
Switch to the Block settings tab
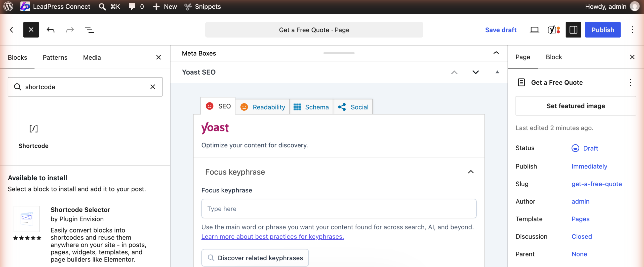(554, 57)
